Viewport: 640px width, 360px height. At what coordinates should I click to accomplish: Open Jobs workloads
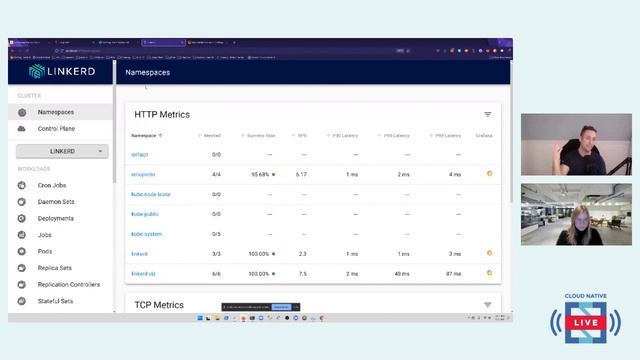pyautogui.click(x=44, y=235)
